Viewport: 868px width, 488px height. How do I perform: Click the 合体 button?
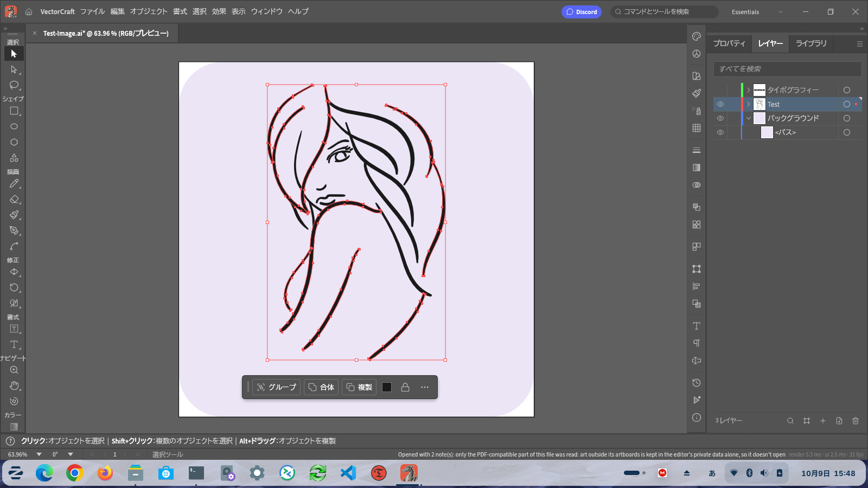coord(321,387)
